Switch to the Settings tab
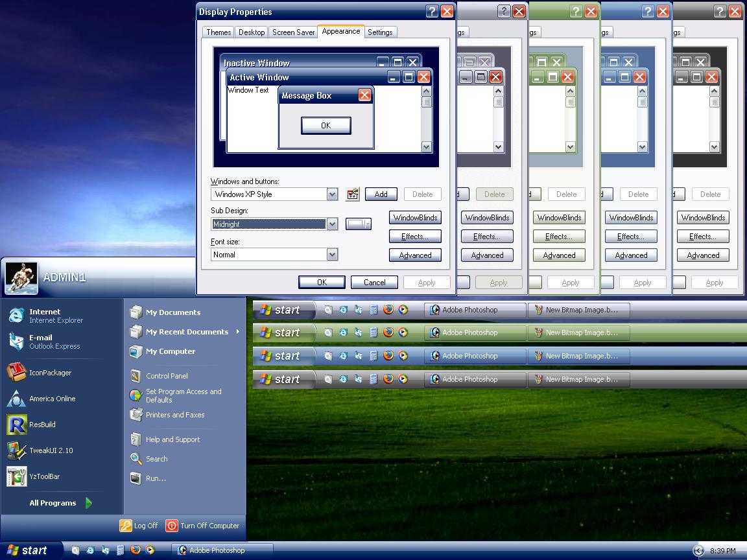Image resolution: width=747 pixels, height=560 pixels. (380, 32)
